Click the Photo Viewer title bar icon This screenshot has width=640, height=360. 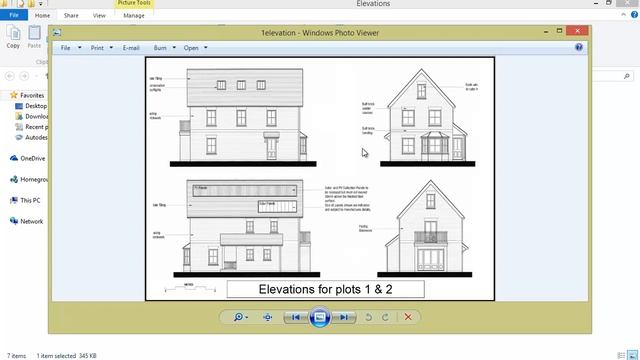pos(57,33)
